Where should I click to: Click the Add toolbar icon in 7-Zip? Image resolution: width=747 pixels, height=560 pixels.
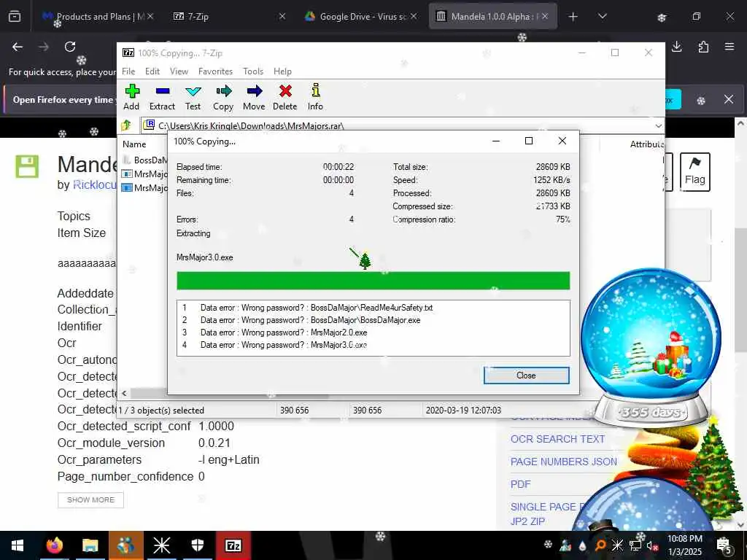pos(131,97)
